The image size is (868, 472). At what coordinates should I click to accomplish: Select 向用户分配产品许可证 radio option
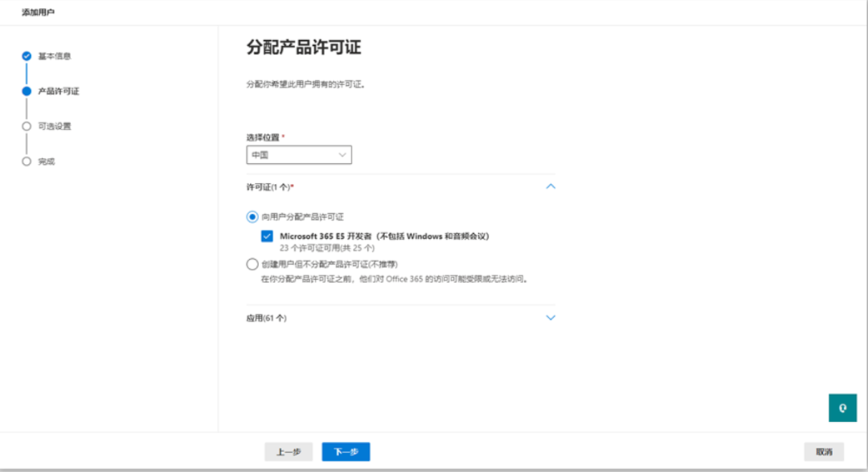point(252,215)
